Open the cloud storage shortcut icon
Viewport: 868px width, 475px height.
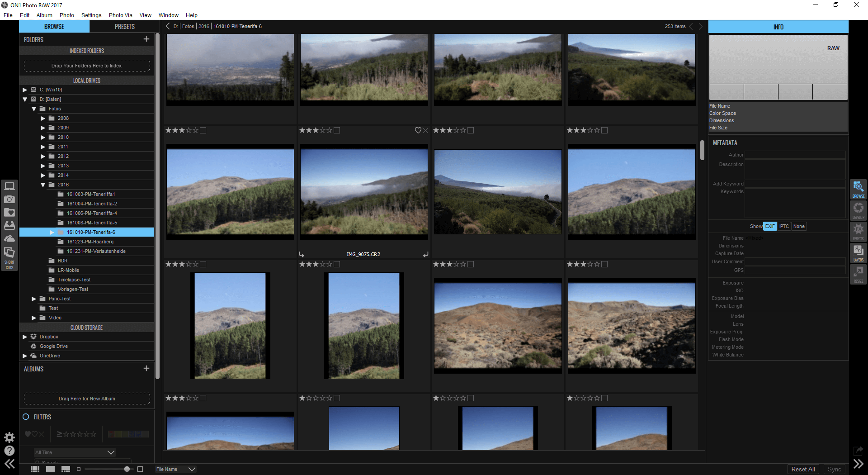pos(9,238)
